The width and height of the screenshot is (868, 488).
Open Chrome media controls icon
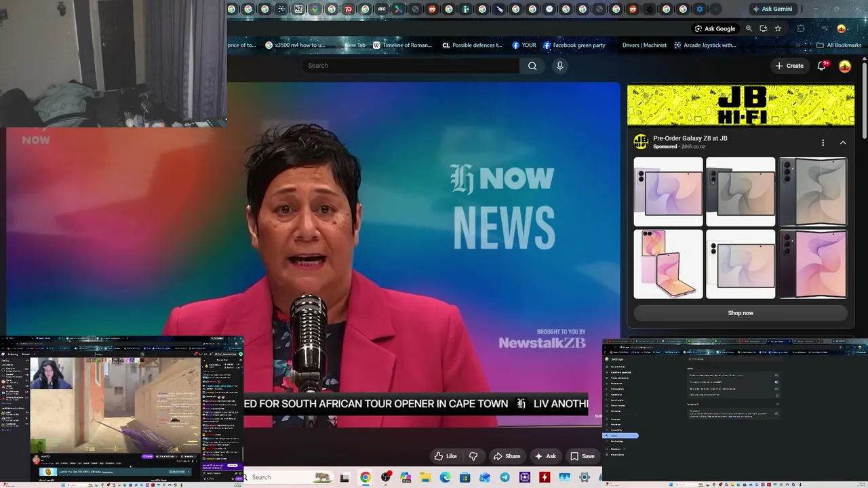pos(825,28)
